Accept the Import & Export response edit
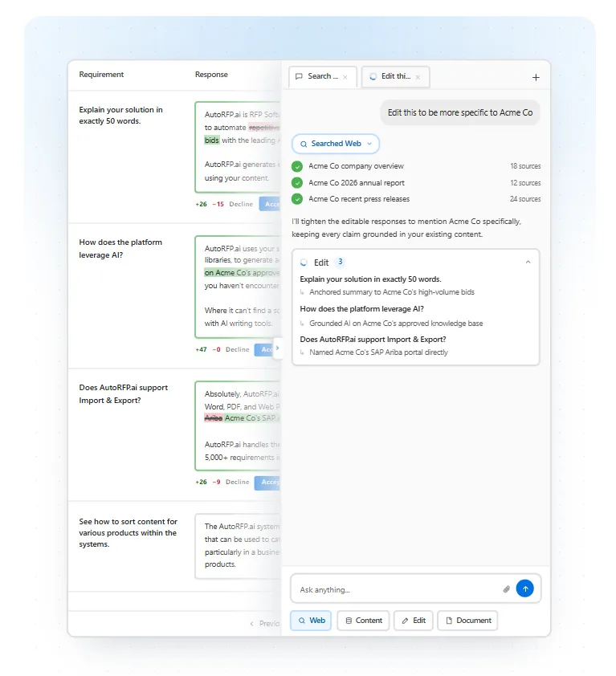This screenshot has width=616, height=676. [x=268, y=482]
